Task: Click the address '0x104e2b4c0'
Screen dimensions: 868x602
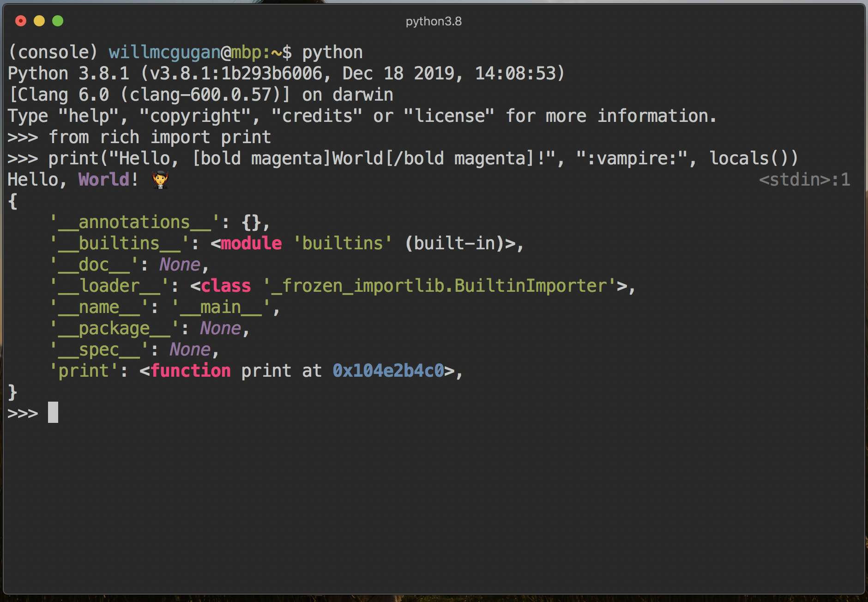Action: tap(388, 371)
